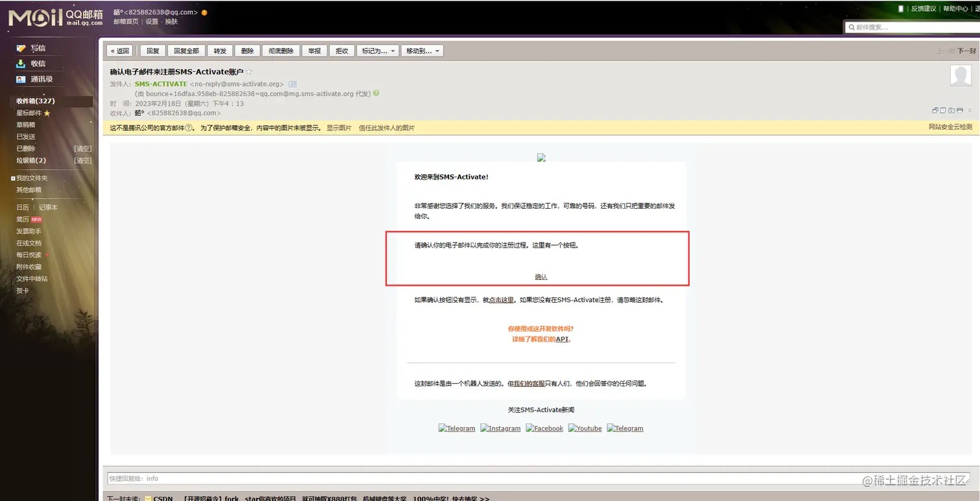Expand more options chevron near print icon
The height and width of the screenshot is (501, 980).
tap(970, 111)
